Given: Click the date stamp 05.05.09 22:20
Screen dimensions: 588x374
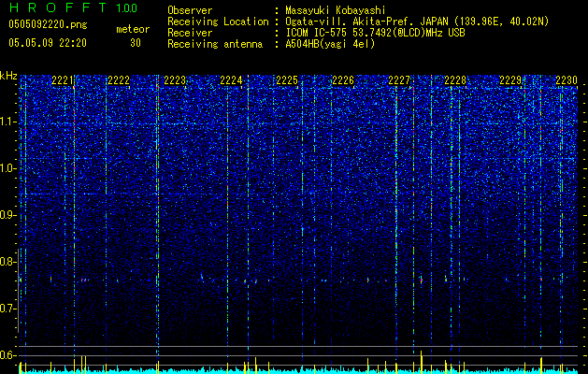Looking at the screenshot, I should tap(48, 43).
